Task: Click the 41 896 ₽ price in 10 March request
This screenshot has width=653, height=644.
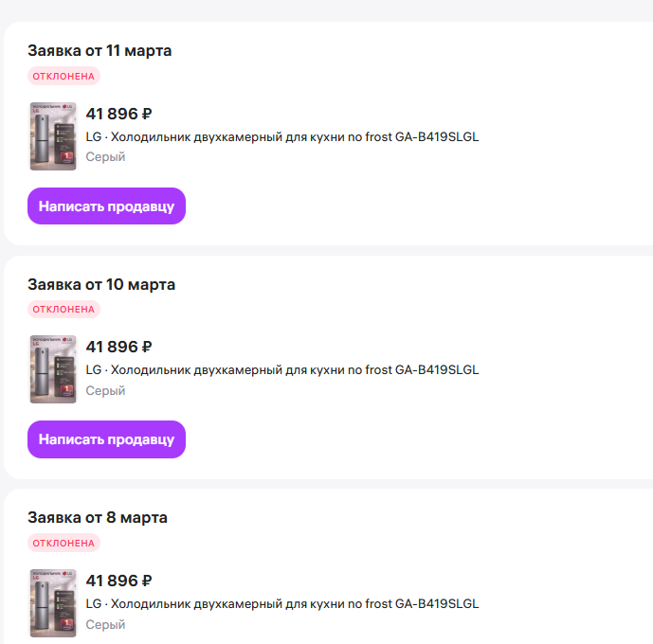Action: pyautogui.click(x=118, y=347)
